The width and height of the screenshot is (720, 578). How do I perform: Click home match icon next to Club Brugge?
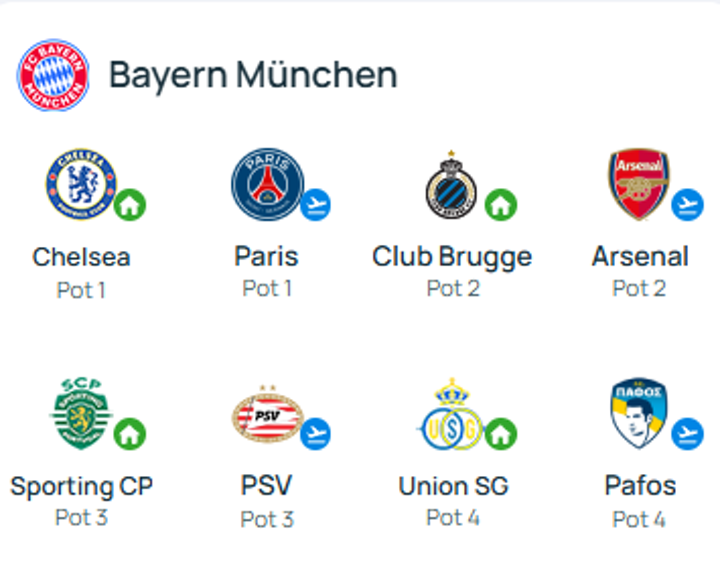[x=501, y=206]
